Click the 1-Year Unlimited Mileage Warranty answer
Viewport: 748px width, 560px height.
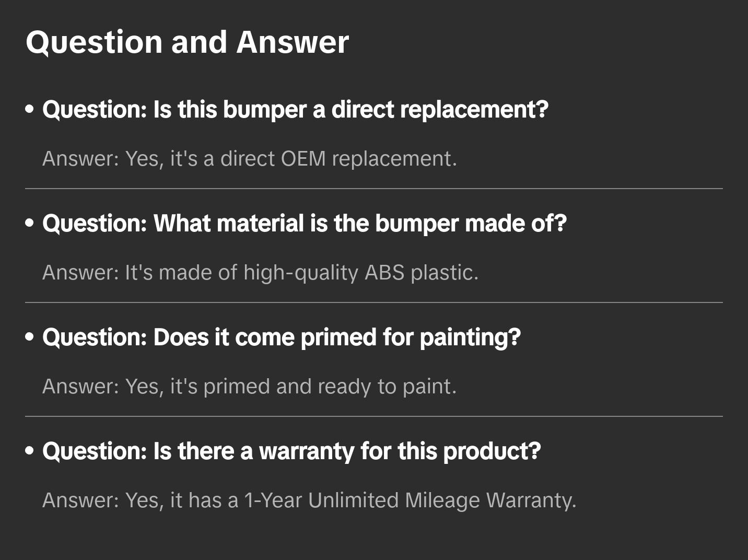pyautogui.click(x=309, y=500)
